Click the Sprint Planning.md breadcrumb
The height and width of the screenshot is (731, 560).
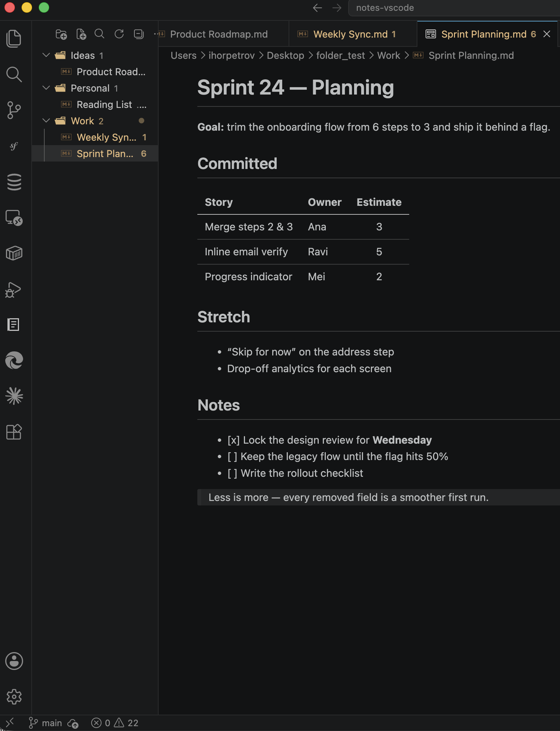point(471,55)
